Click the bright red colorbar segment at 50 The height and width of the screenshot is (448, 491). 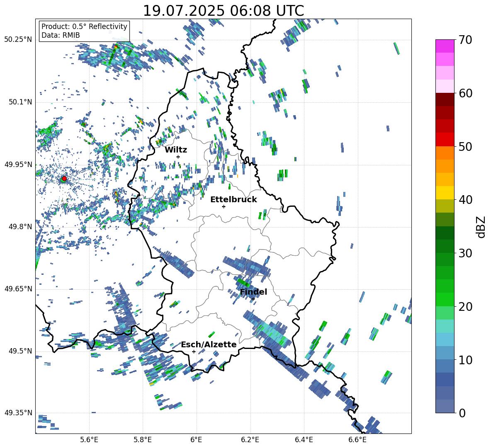point(445,140)
